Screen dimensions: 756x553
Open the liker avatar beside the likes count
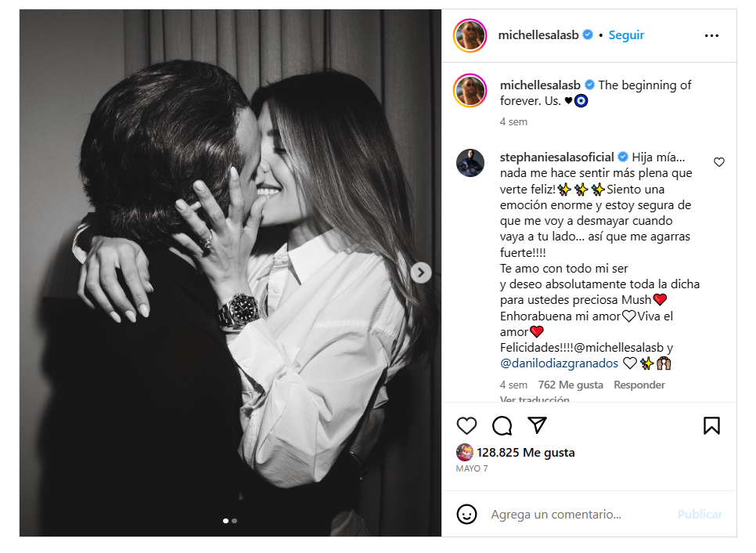[465, 453]
